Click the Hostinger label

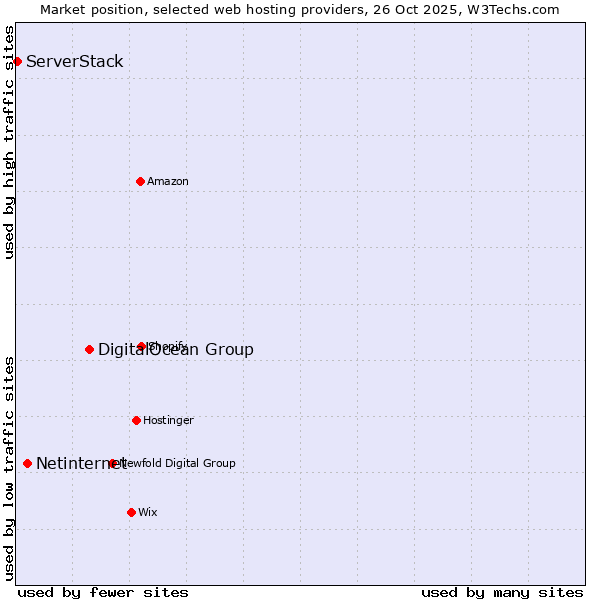click(x=168, y=420)
